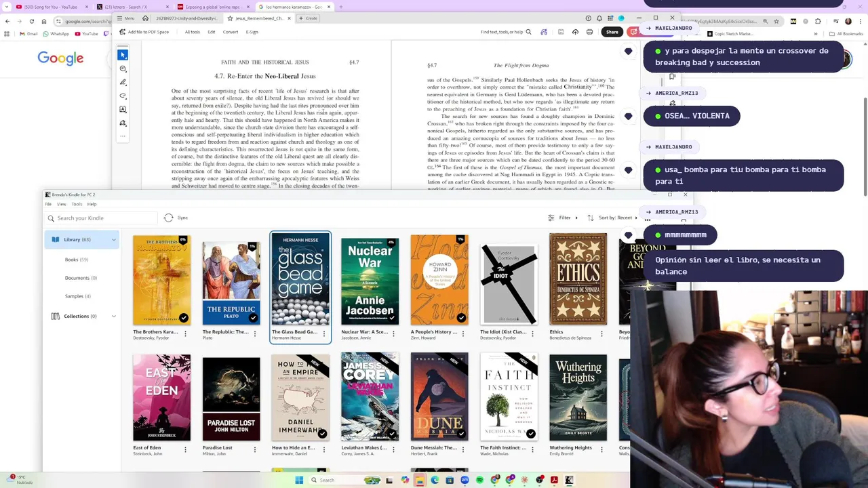Viewport: 868px width, 488px height.
Task: Open All tools in Acrobat
Action: tap(192, 32)
